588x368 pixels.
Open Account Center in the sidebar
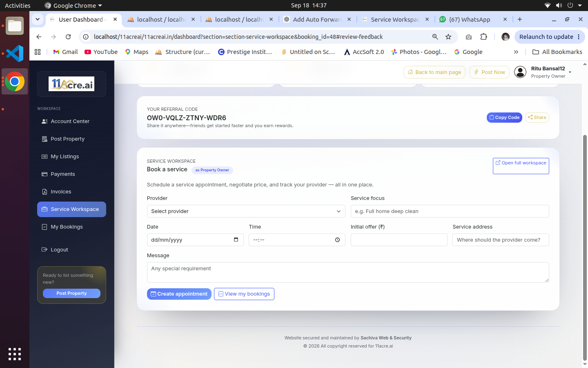point(71,121)
